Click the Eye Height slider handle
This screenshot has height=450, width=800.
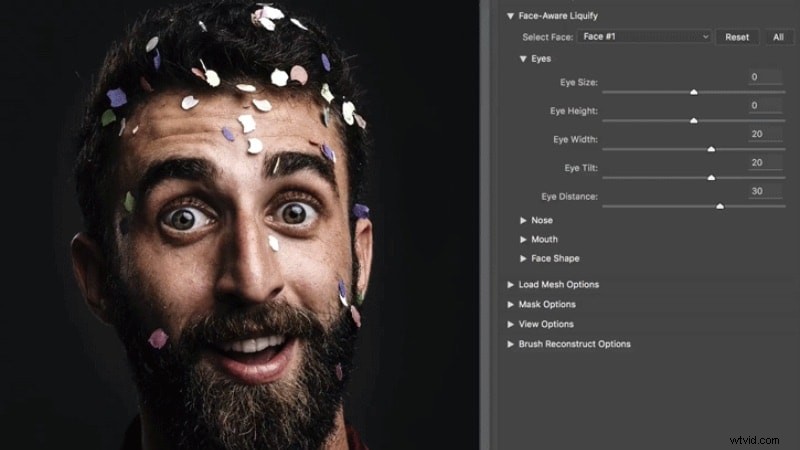pos(693,120)
